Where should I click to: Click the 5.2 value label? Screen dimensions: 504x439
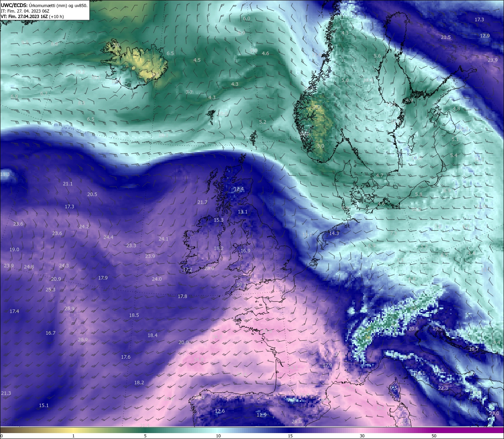point(263,122)
